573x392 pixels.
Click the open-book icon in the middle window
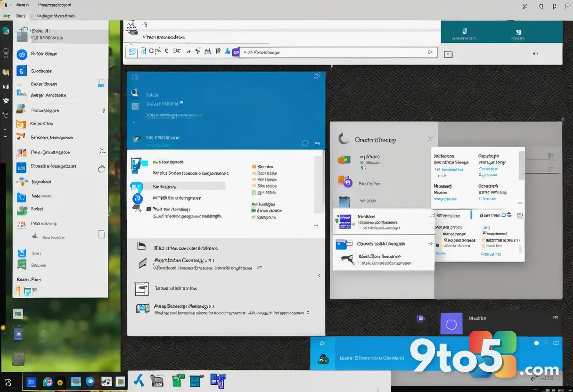142,309
